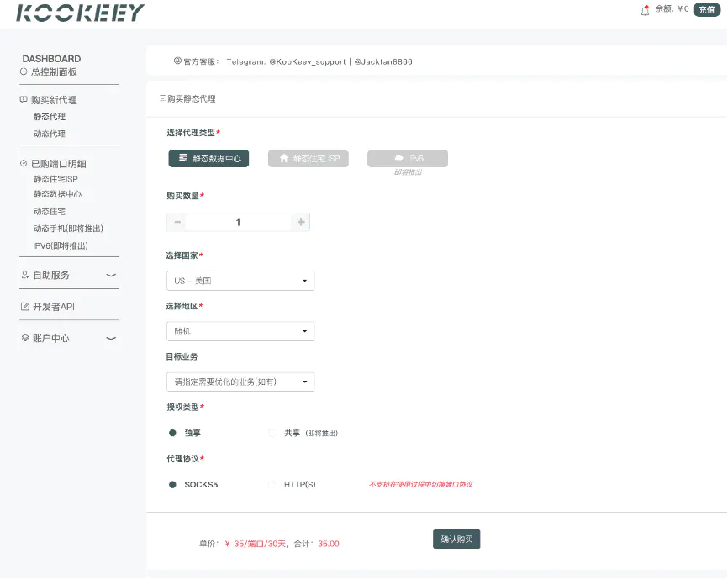
Task: Select the SOCKS5 protocol radio button
Action: click(172, 484)
